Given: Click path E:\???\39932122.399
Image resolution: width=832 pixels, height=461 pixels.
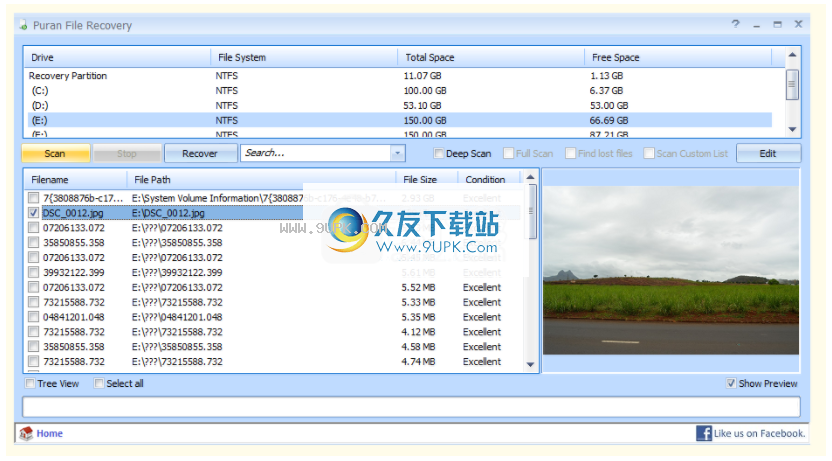Looking at the screenshot, I should point(177,272).
